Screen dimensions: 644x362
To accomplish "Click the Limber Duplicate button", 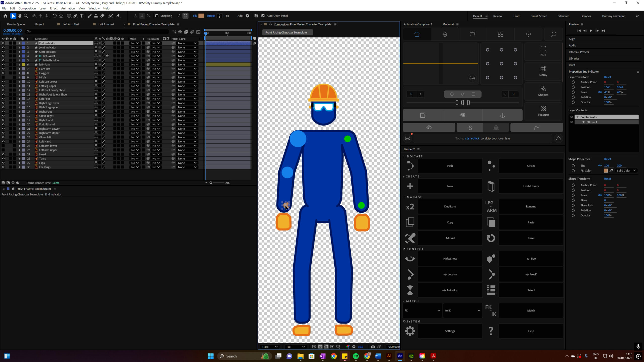I will tap(450, 206).
